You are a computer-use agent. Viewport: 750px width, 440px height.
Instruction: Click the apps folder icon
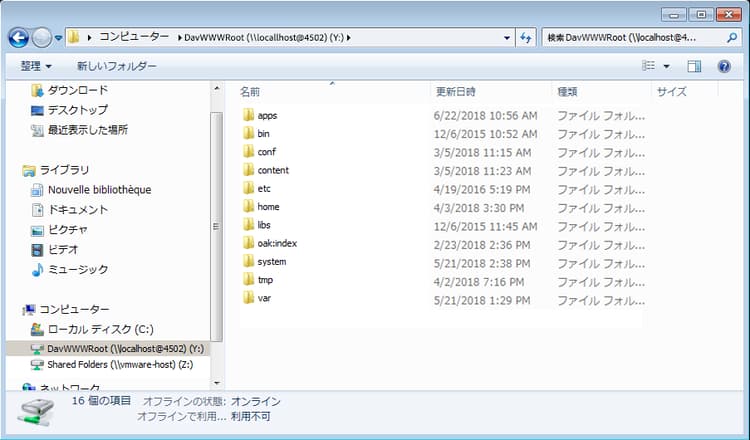pyautogui.click(x=248, y=115)
